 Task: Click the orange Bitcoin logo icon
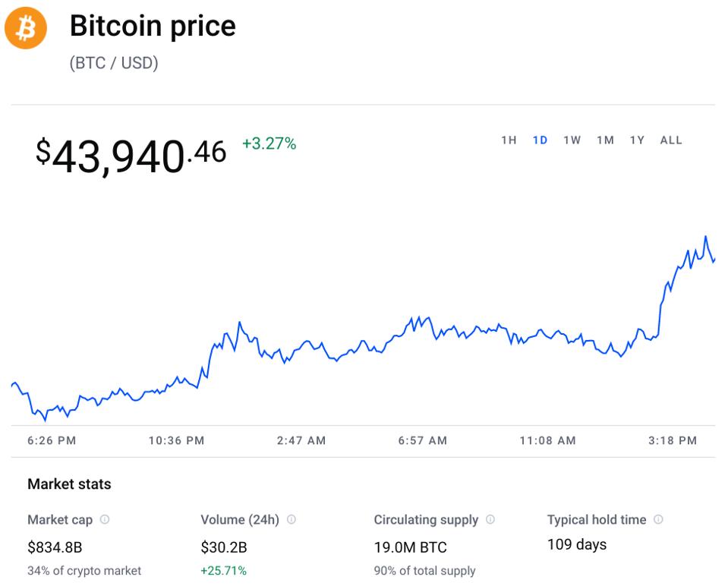(x=26, y=28)
